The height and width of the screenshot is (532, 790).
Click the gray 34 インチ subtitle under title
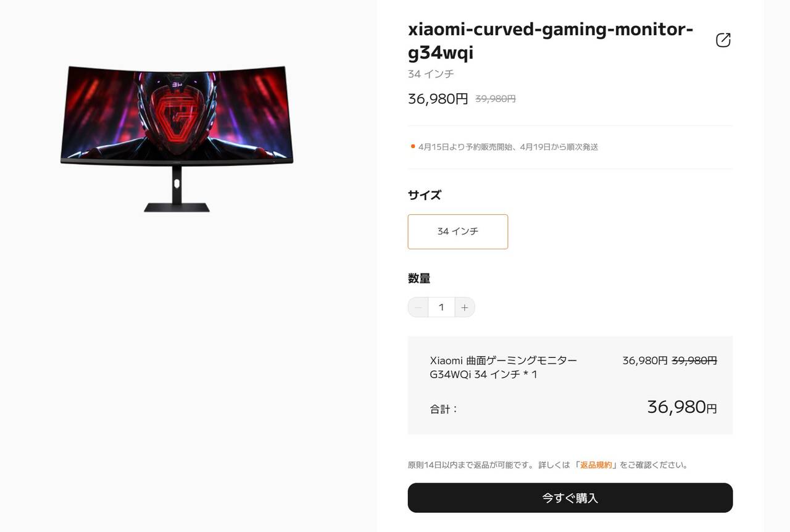tap(431, 74)
